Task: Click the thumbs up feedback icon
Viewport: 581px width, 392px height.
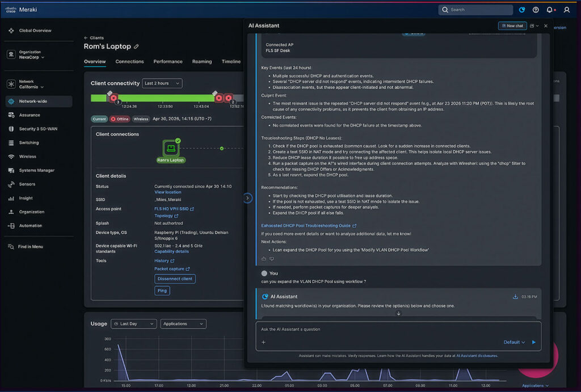Action: coord(264,259)
